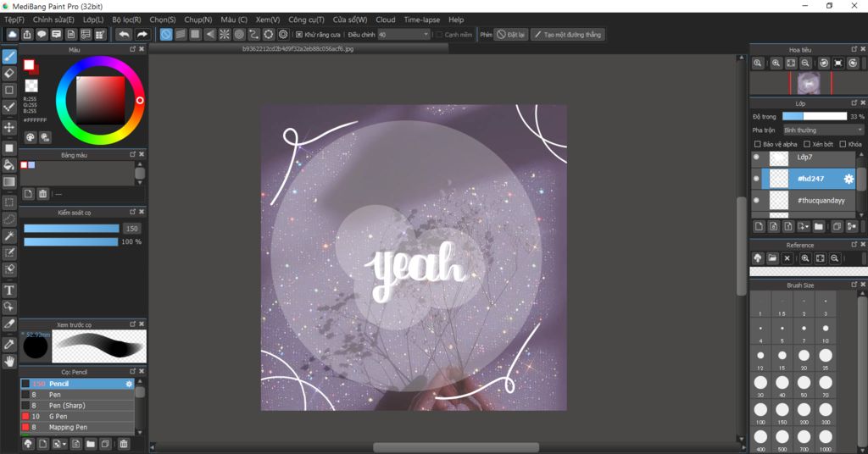Viewport: 868px width, 454px height.
Task: Zoom in using Navigator panel magnifier plus
Action: [776, 63]
